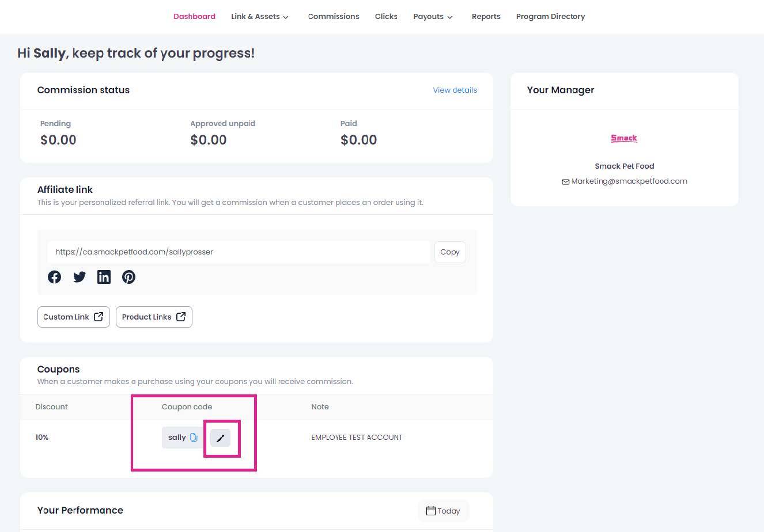Share affiliate link on Facebook
Image resolution: width=764 pixels, height=532 pixels.
pyautogui.click(x=55, y=277)
